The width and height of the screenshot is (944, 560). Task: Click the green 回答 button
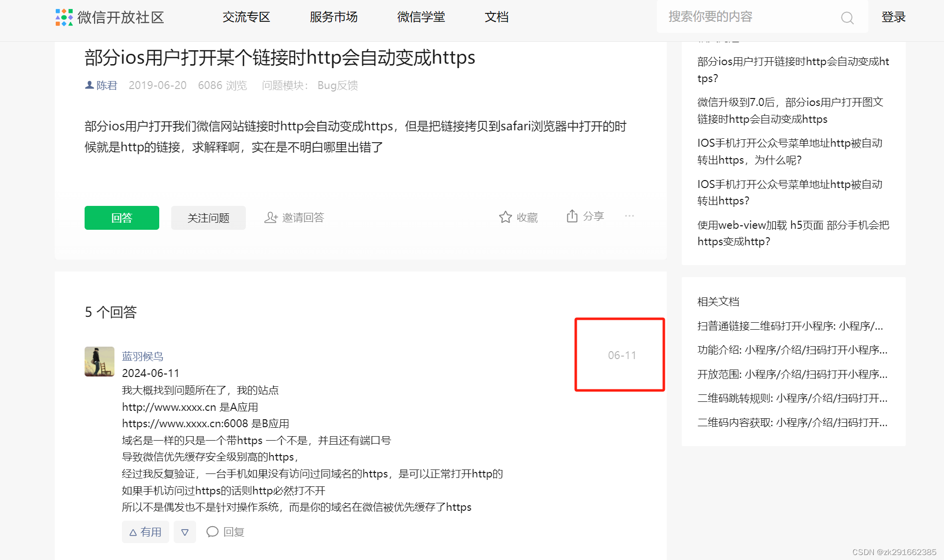pos(122,218)
